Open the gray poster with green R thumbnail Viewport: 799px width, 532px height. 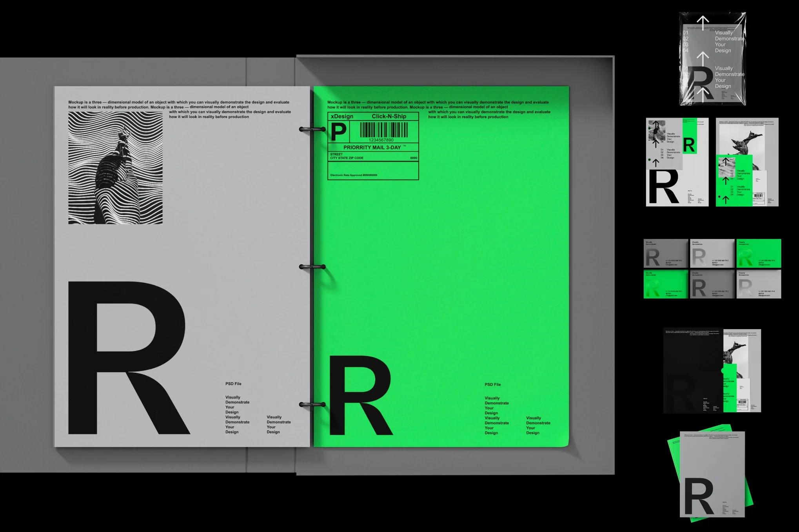click(677, 162)
